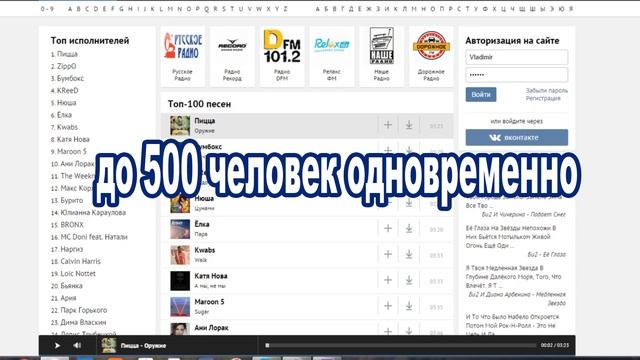Image resolution: width=640 pixels, height=360 pixels.
Task: Open artist Loic Nottet in the list
Action: coord(78,274)
